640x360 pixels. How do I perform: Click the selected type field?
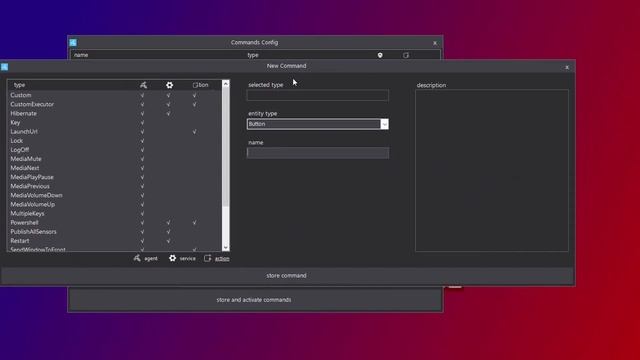(318, 95)
